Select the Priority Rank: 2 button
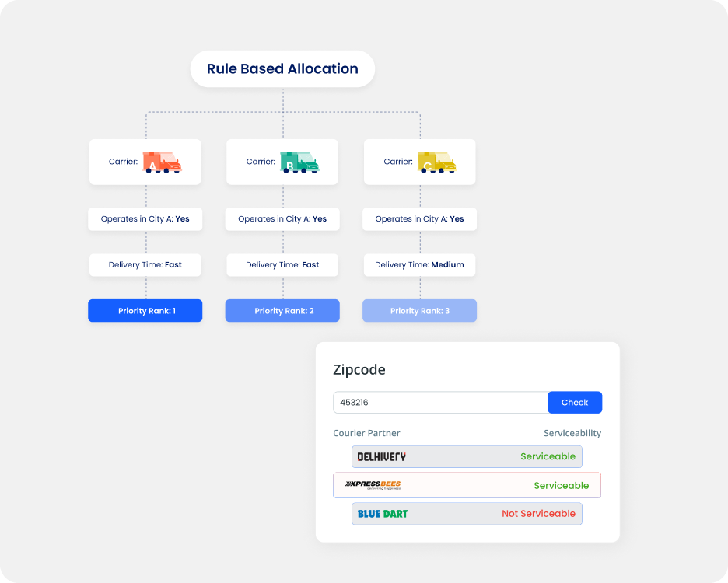728x583 pixels. pos(282,311)
